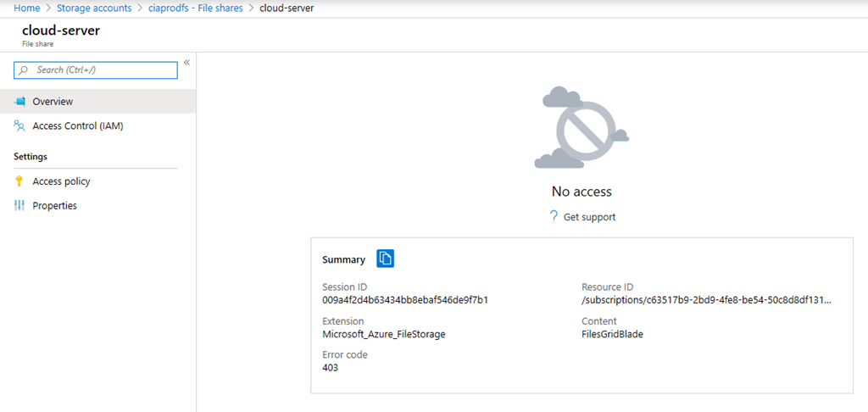Click the yellow key Access policy icon

coord(19,181)
